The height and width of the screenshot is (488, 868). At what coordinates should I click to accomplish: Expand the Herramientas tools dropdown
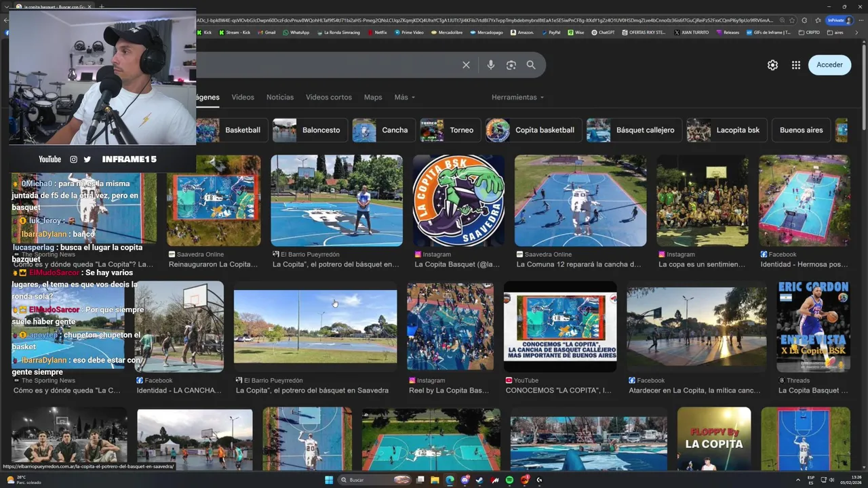pos(518,97)
